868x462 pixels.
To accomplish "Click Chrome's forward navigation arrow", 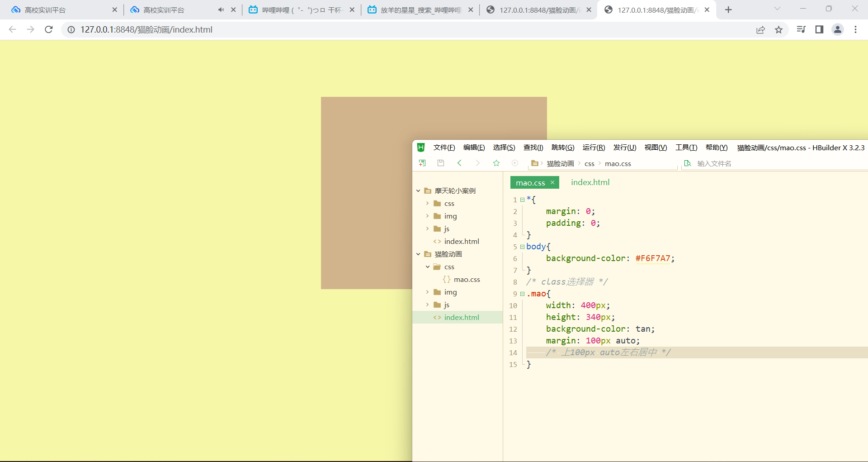I will [30, 29].
